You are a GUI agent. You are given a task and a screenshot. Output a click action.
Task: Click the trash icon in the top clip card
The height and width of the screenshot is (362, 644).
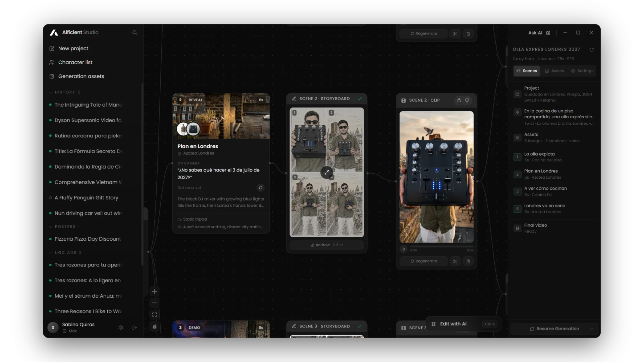tap(468, 34)
